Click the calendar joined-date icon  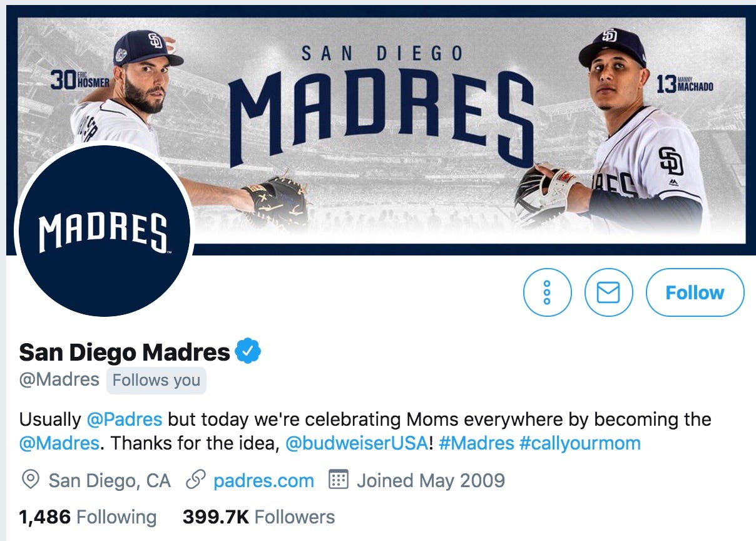click(338, 480)
